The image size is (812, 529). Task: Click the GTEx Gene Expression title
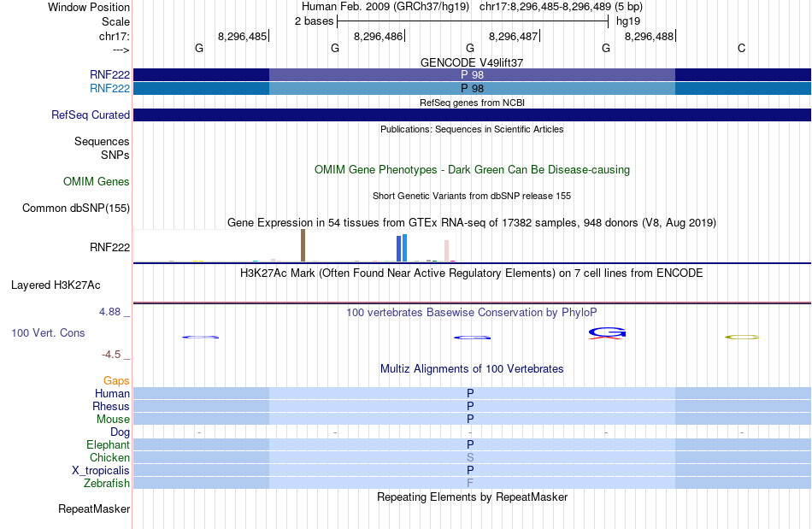[472, 222]
